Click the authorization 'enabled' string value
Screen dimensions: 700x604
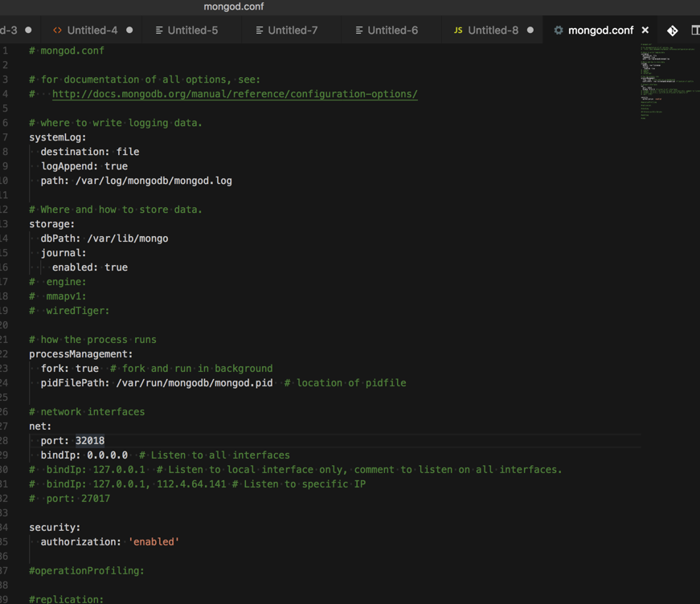click(154, 542)
